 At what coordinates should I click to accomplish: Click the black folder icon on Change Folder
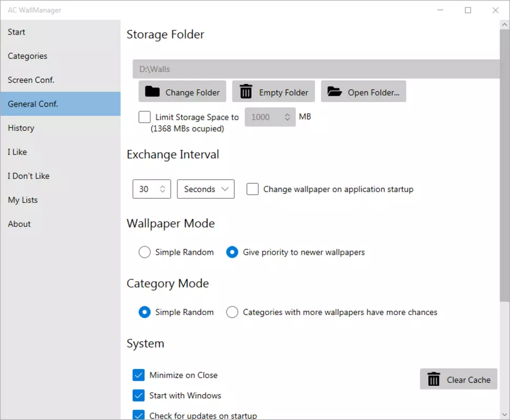tap(152, 92)
